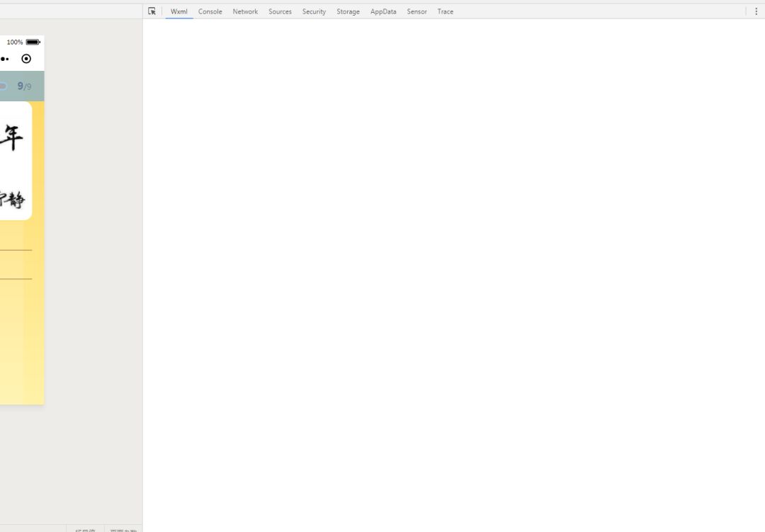Open the Storage tab

point(348,12)
